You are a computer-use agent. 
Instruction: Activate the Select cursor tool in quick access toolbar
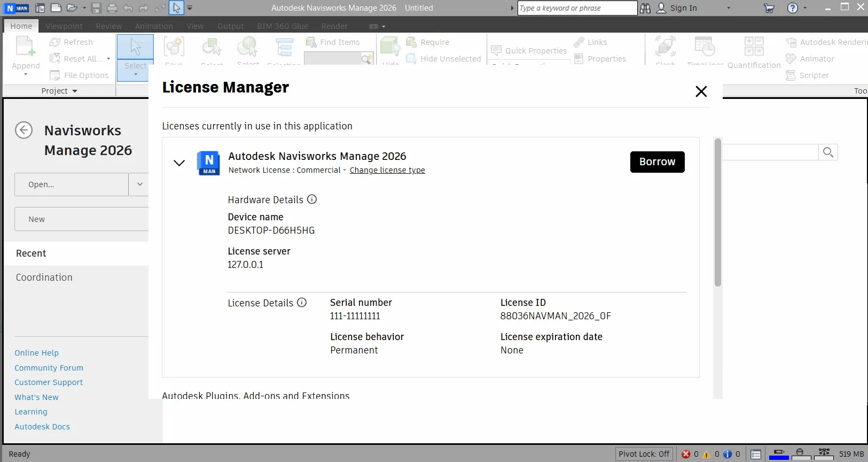pyautogui.click(x=176, y=8)
